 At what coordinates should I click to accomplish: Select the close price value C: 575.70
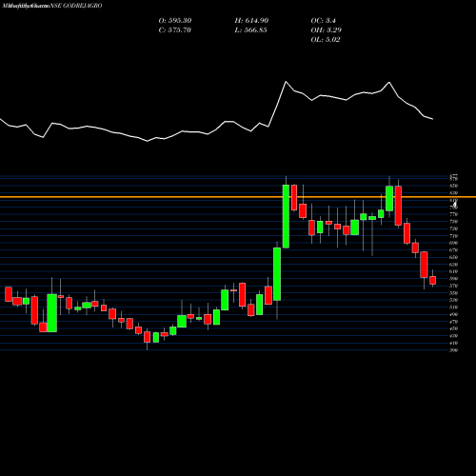(175, 30)
